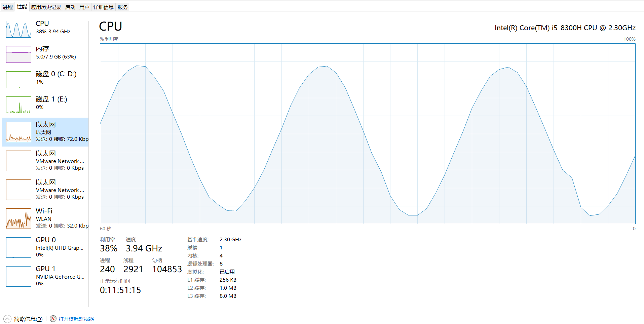The image size is (644, 324).
Task: Select 磁盘 0 (C: D:) label
Action: point(56,74)
